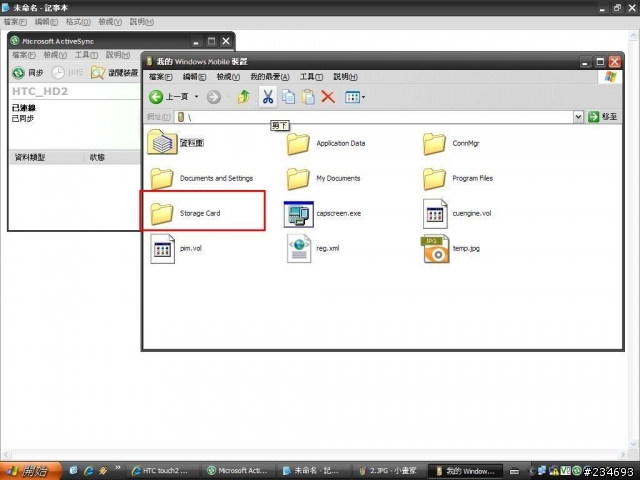
Task: Click the Cut scissors toolbar icon
Action: (268, 97)
